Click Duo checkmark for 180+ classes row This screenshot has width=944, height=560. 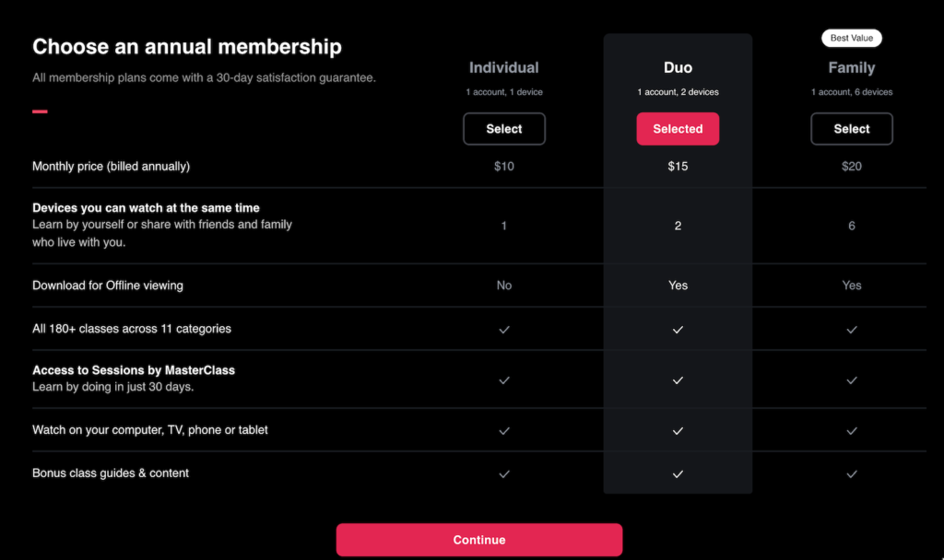(678, 329)
